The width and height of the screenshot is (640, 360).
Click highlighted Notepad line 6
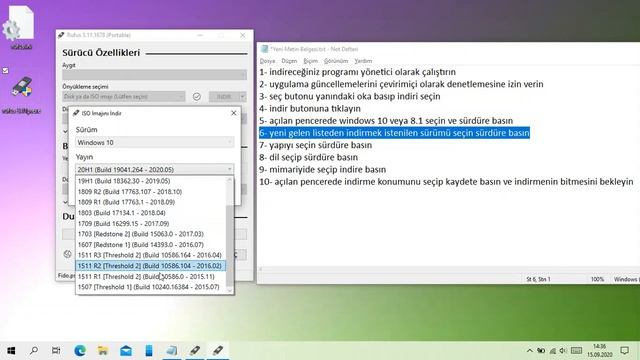(x=394, y=133)
